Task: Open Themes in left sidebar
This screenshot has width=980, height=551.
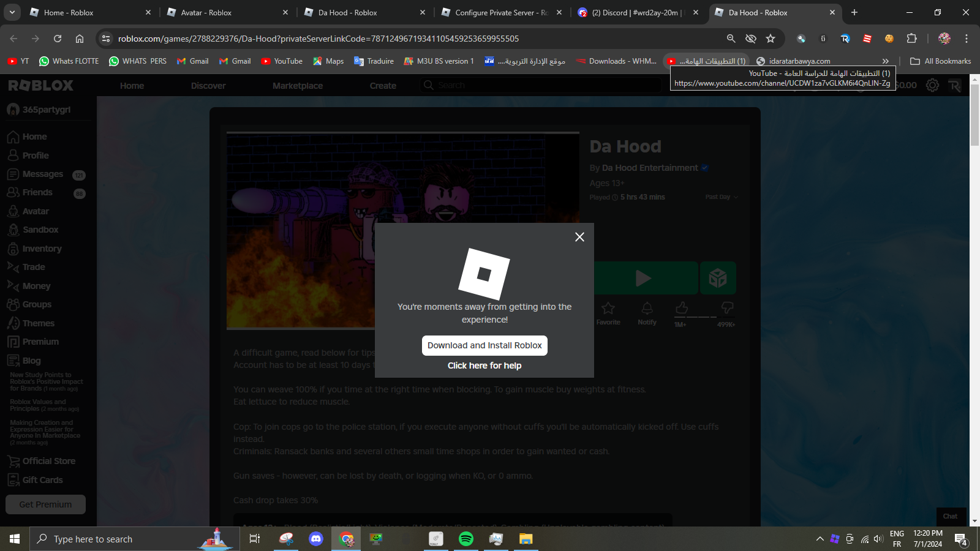Action: 31,323
